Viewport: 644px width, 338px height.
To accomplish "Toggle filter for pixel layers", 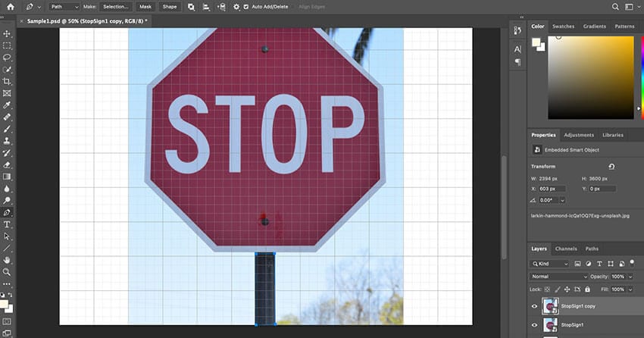I will click(x=577, y=264).
